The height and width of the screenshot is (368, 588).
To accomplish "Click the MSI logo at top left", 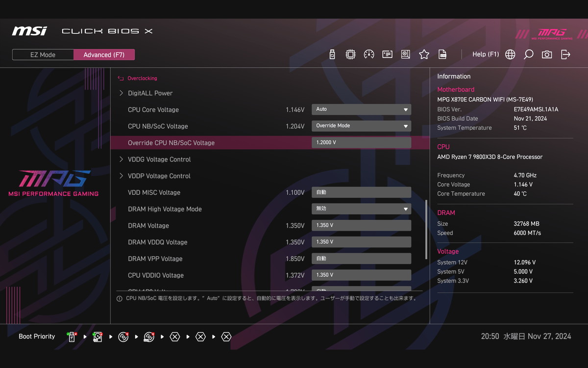I will tap(29, 31).
